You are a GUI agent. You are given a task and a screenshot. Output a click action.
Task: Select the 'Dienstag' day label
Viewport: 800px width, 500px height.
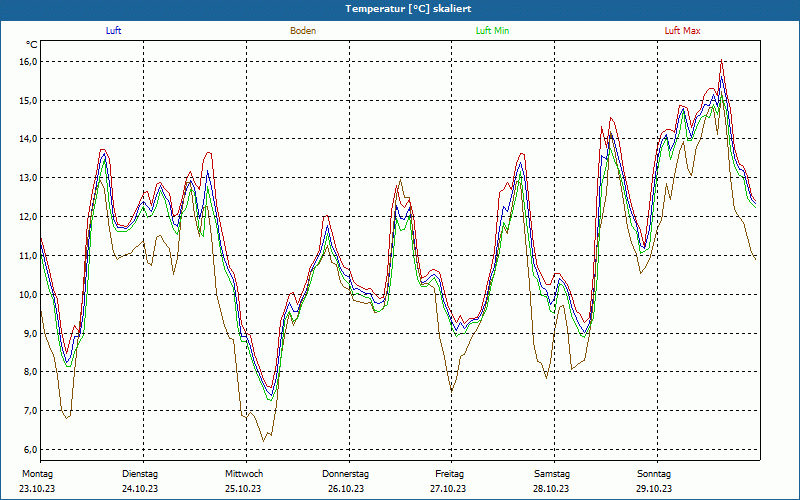pyautogui.click(x=140, y=473)
